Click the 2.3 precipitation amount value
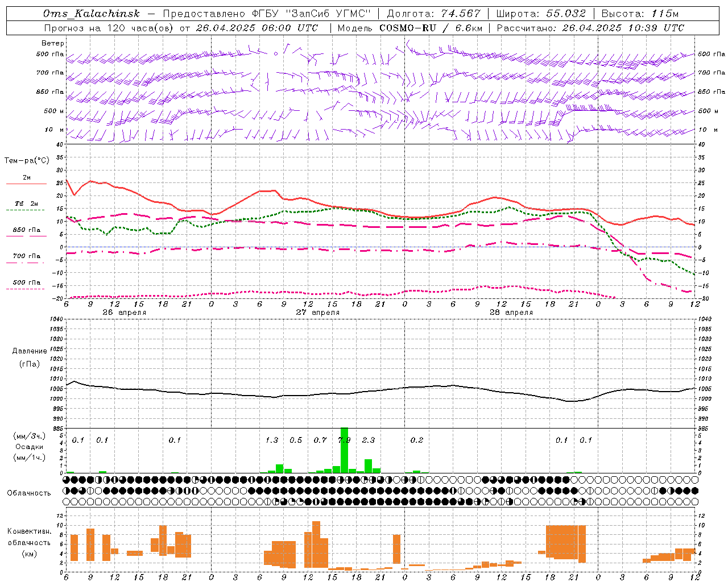 point(369,440)
